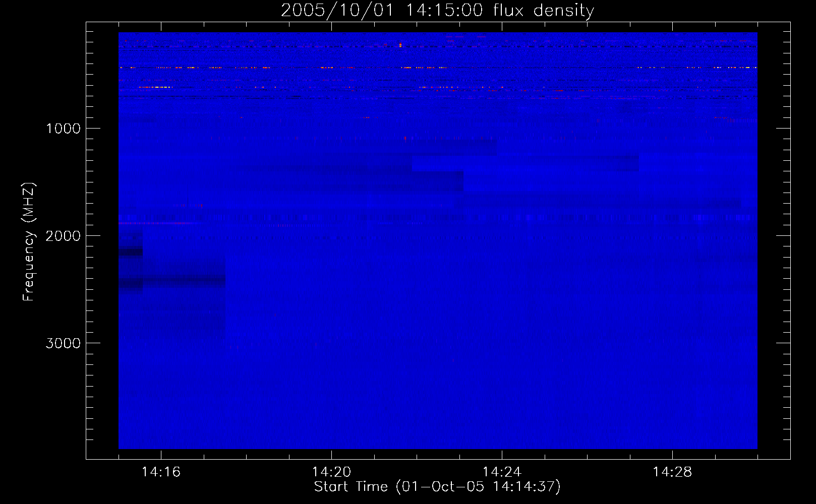The width and height of the screenshot is (816, 504).
Task: Select the 14:28 time tick label
Action: point(672,472)
